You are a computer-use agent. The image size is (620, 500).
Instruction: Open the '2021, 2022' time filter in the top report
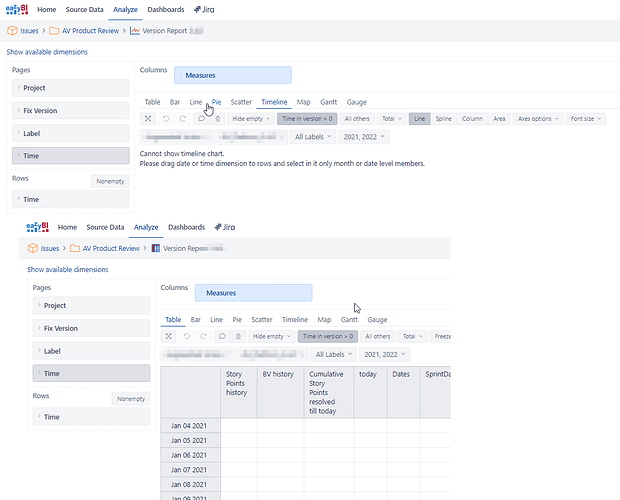point(364,137)
